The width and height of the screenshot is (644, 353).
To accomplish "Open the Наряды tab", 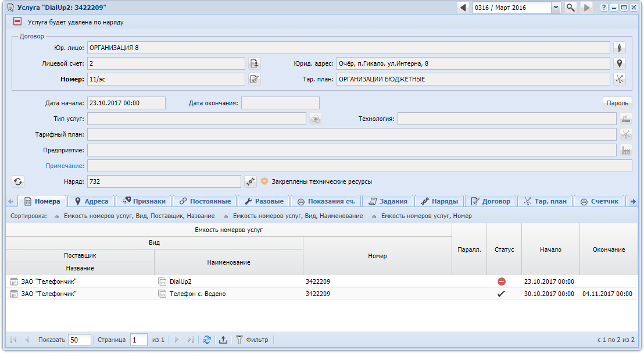I will (439, 201).
